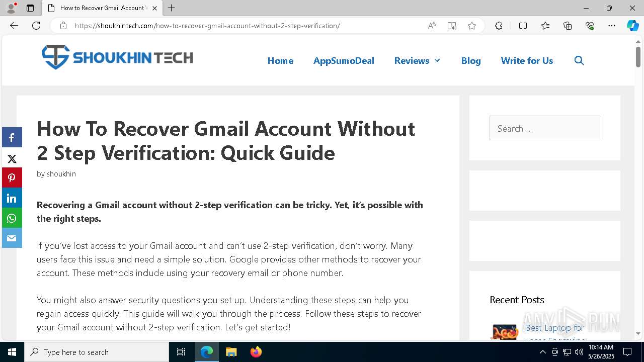Open the Windows Start menu

pyautogui.click(x=12, y=352)
